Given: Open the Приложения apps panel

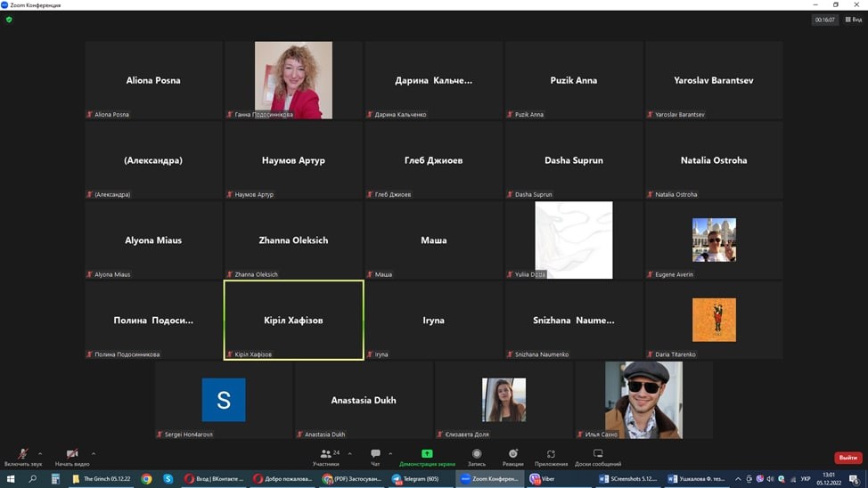Looking at the screenshot, I should [x=551, y=456].
